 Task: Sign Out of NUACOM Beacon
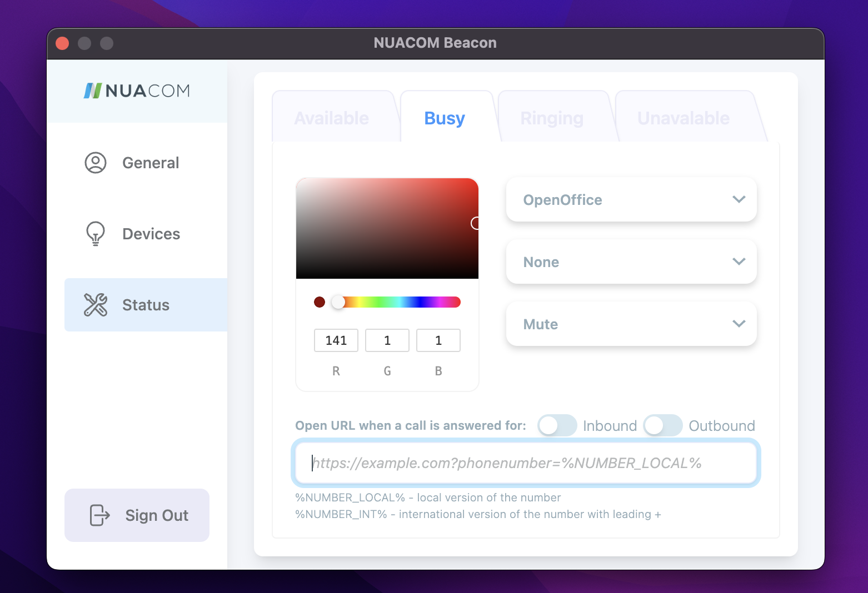pyautogui.click(x=137, y=515)
